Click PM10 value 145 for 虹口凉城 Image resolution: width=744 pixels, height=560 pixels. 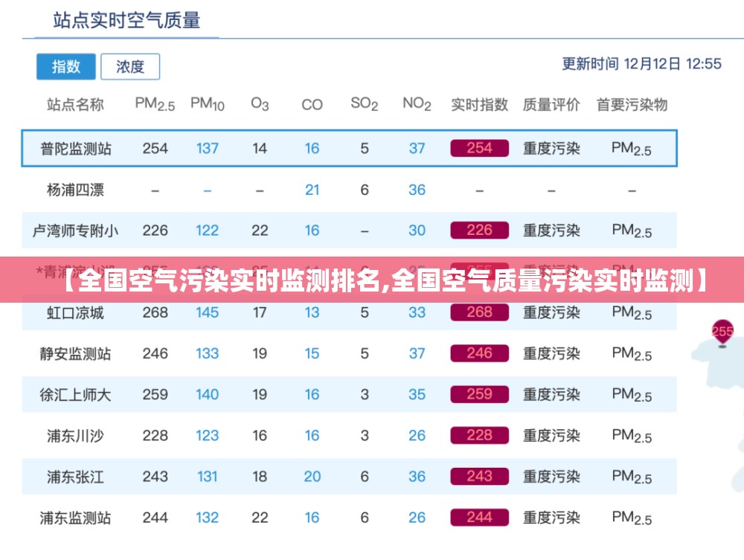pos(208,312)
